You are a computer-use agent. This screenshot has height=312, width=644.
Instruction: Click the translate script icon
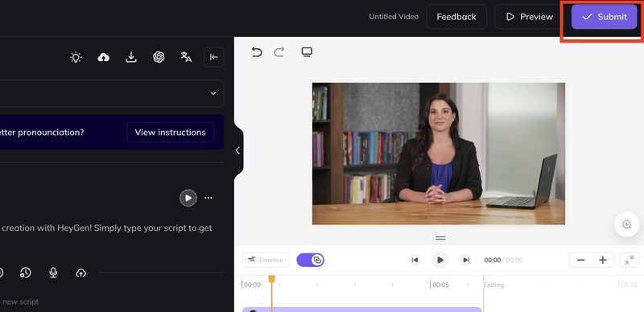pyautogui.click(x=186, y=57)
